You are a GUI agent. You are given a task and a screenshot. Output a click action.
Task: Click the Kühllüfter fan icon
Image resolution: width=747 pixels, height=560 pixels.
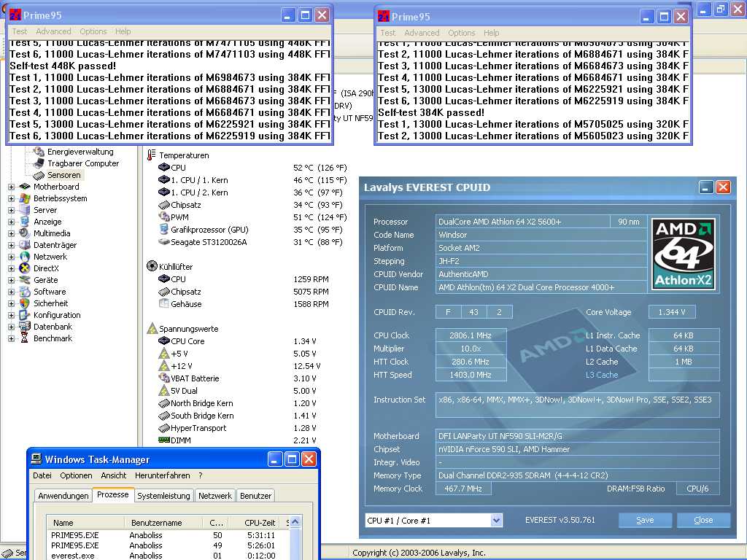coord(152,266)
